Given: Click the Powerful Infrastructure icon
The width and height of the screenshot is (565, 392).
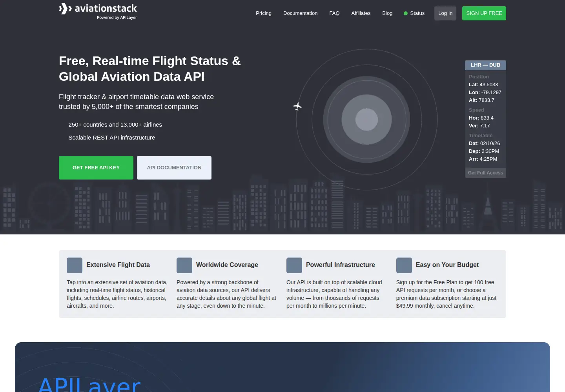Looking at the screenshot, I should (x=294, y=265).
